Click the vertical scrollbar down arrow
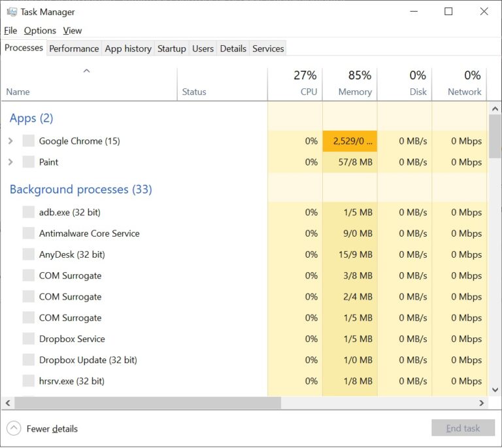This screenshot has width=502, height=448. tap(495, 390)
